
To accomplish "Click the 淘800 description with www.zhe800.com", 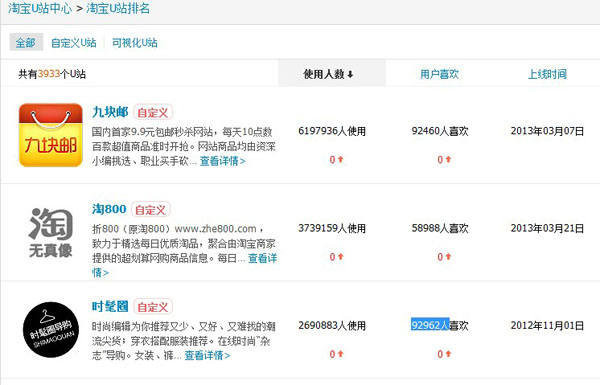I will [x=184, y=251].
